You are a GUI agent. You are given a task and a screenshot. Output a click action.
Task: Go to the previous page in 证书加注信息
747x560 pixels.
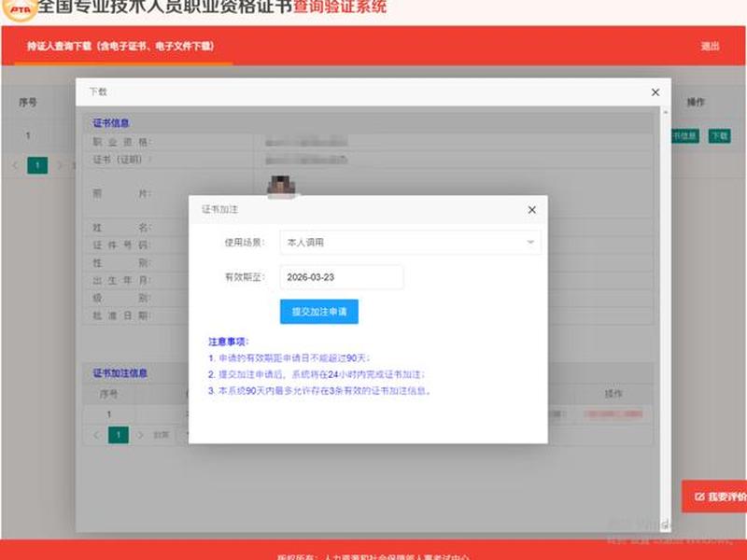coord(96,435)
